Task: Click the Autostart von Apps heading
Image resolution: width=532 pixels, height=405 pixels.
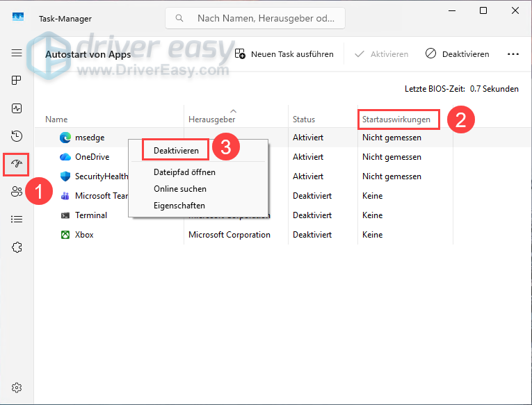Action: (88, 54)
